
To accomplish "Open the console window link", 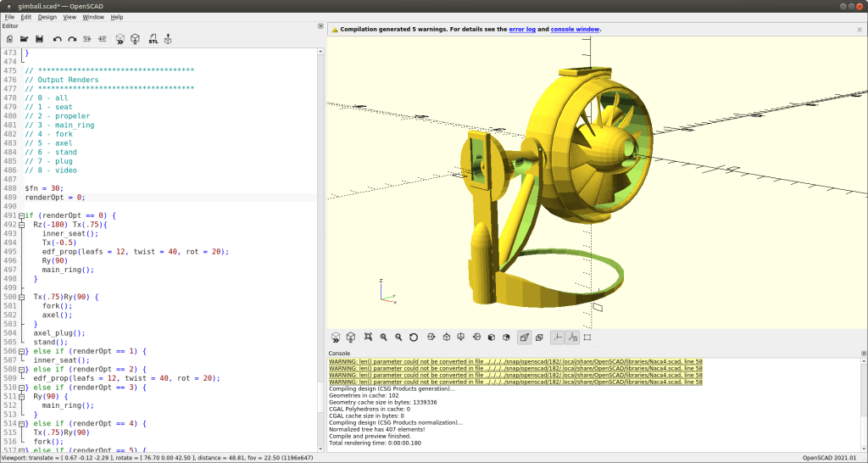I will pos(575,30).
